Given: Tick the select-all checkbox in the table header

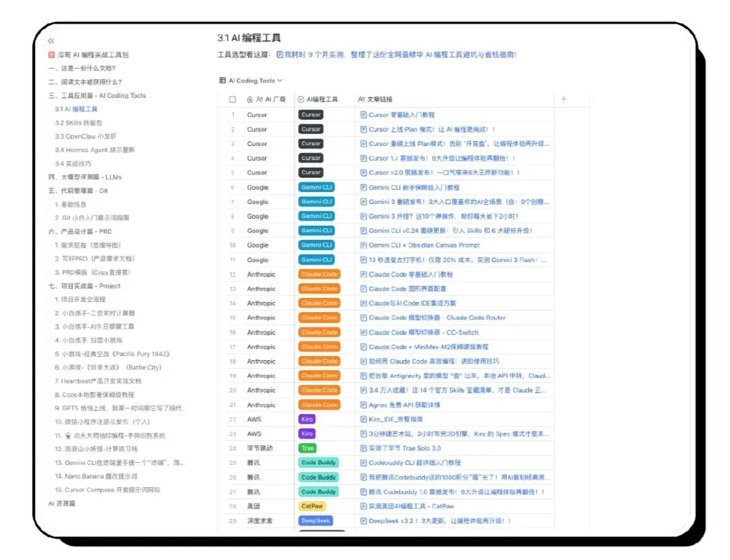Looking at the screenshot, I should click(233, 99).
